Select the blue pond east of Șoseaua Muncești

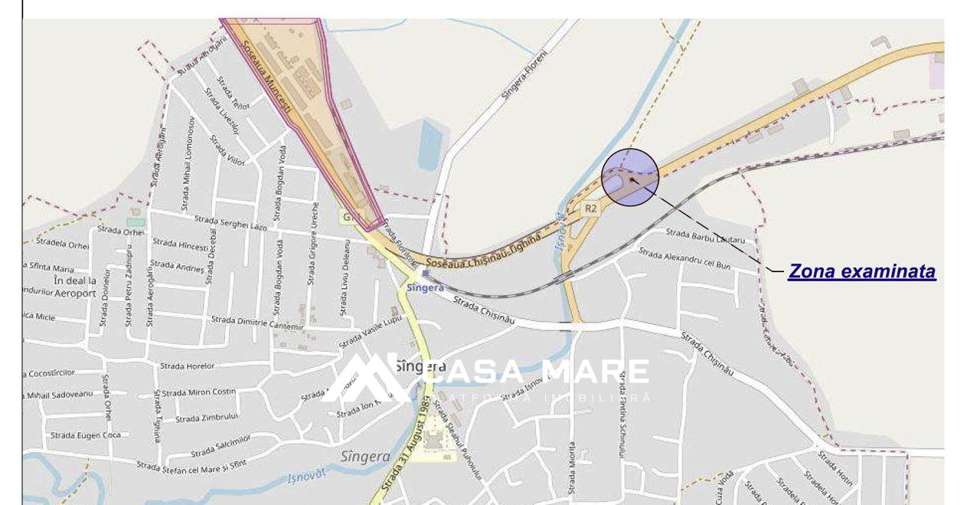tap(430, 146)
